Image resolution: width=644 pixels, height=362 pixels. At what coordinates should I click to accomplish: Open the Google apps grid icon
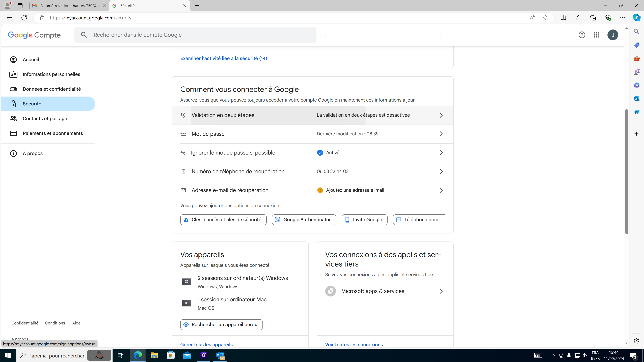[597, 35]
